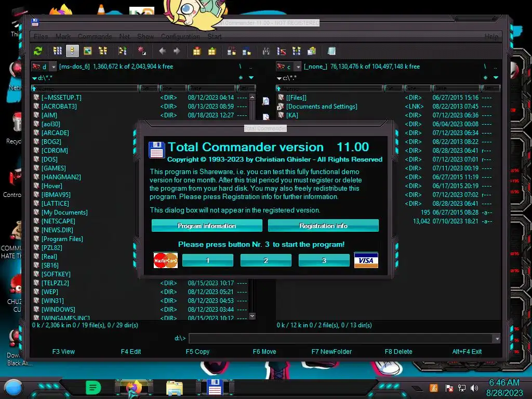The image size is (532, 399).
Task: Click the red asterisk invert selection icon
Action: tap(142, 51)
